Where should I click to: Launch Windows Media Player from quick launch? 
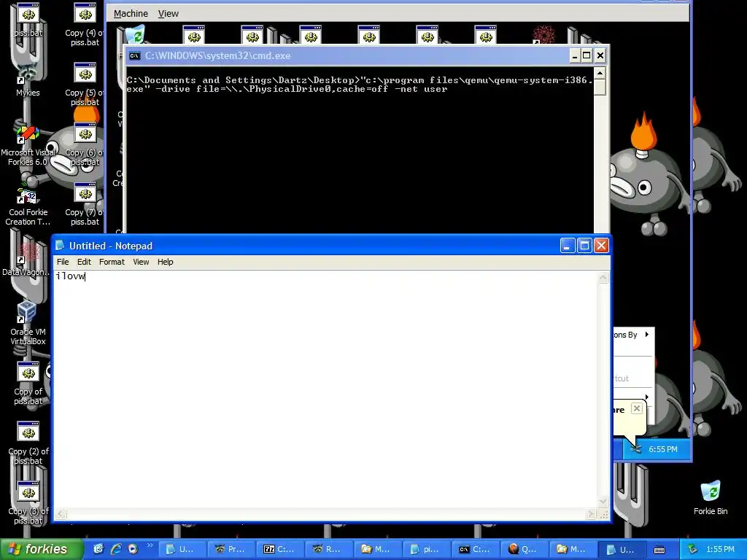tap(133, 549)
